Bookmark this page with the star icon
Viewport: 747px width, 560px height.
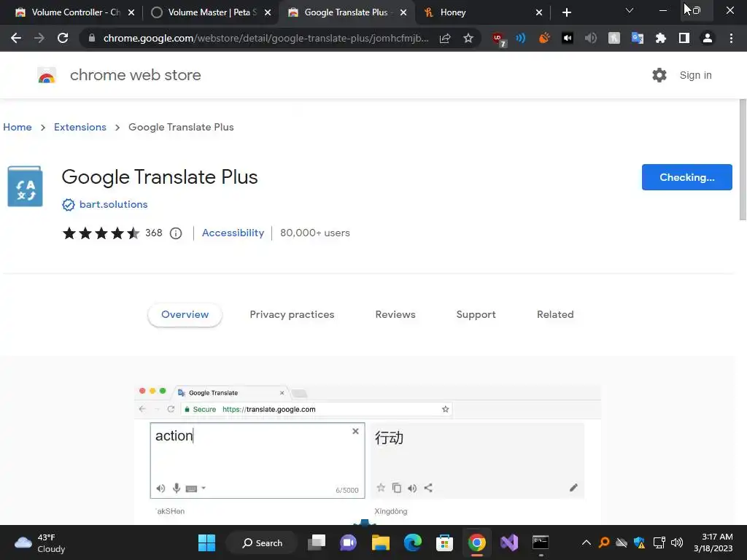click(468, 38)
